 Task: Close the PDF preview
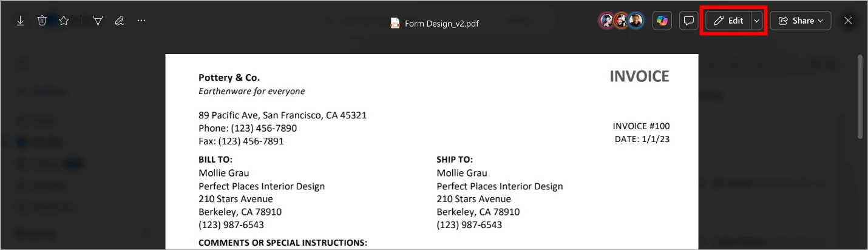[x=849, y=21]
